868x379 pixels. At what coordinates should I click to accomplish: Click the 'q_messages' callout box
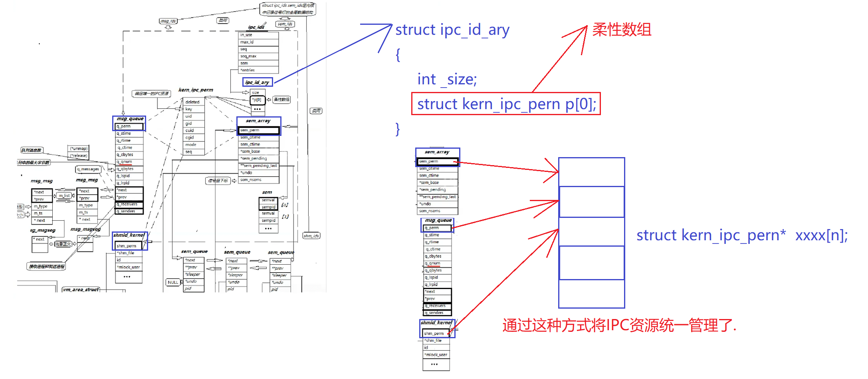tap(88, 169)
